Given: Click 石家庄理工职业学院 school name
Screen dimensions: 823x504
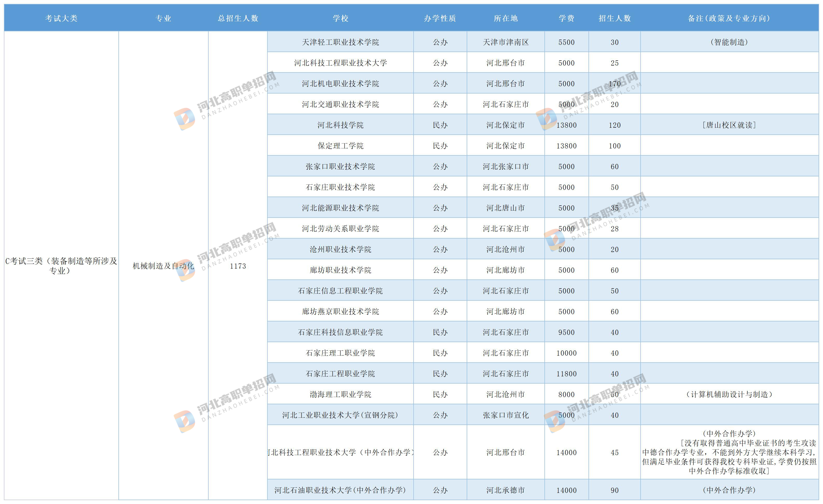Looking at the screenshot, I should click(x=340, y=352).
